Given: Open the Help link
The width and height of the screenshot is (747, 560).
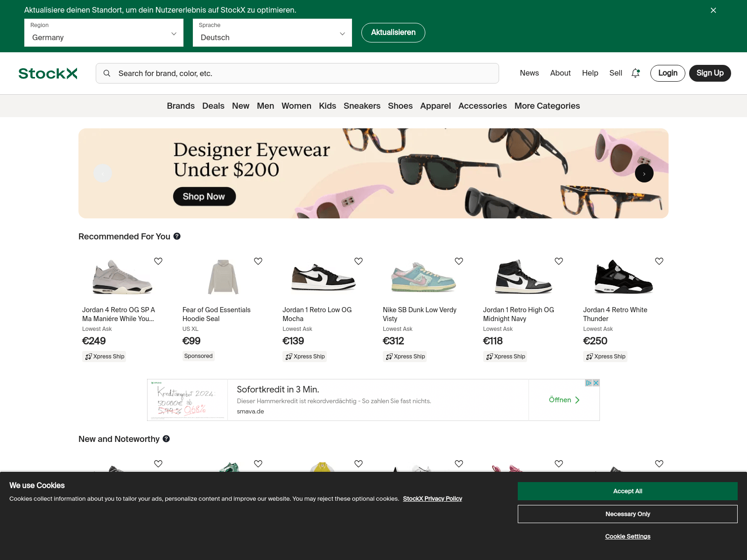Looking at the screenshot, I should point(590,73).
